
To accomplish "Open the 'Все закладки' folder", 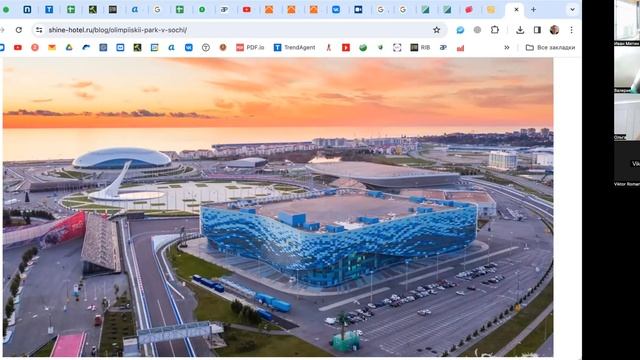I will click(550, 48).
